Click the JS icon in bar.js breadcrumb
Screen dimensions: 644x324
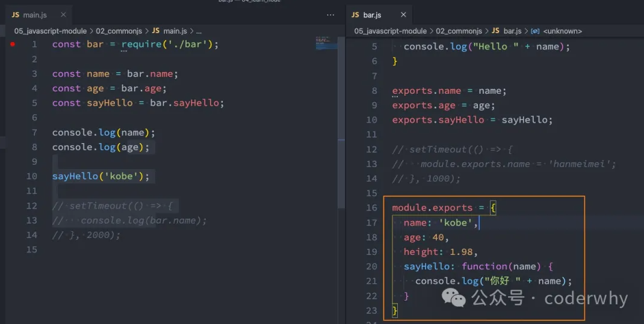pos(496,31)
